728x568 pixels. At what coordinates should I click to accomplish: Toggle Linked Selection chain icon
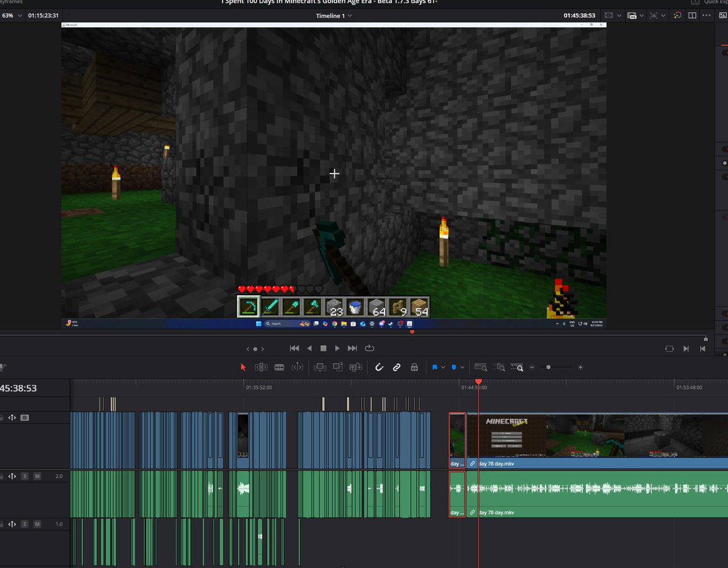coord(397,367)
